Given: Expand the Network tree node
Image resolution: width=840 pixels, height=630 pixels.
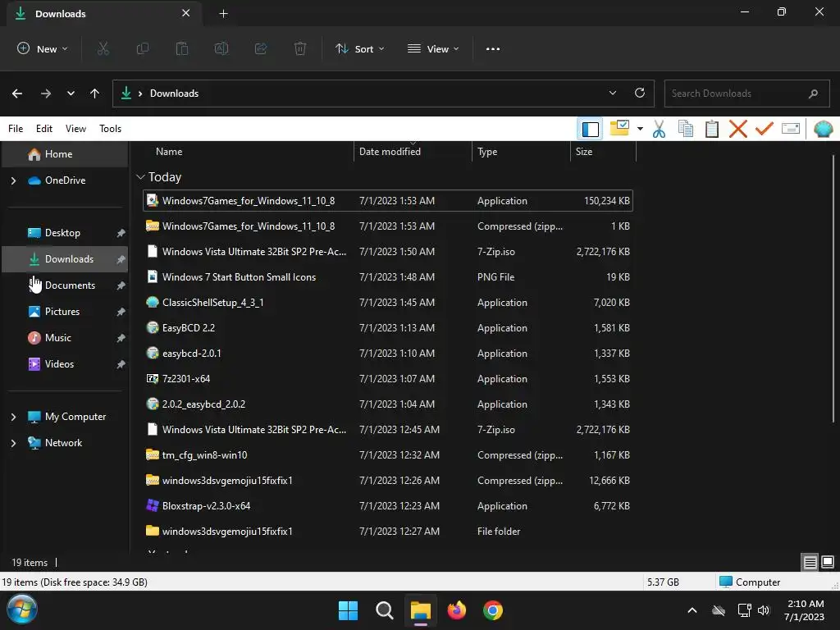Looking at the screenshot, I should tap(13, 444).
